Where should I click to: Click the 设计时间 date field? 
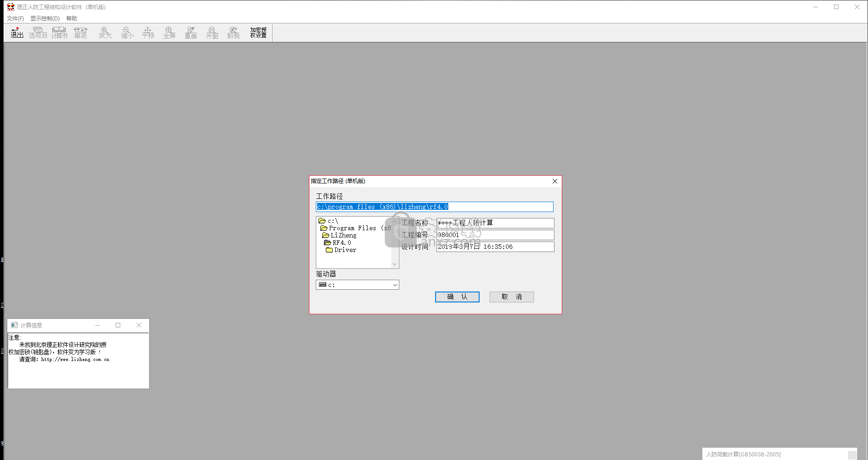tap(495, 247)
